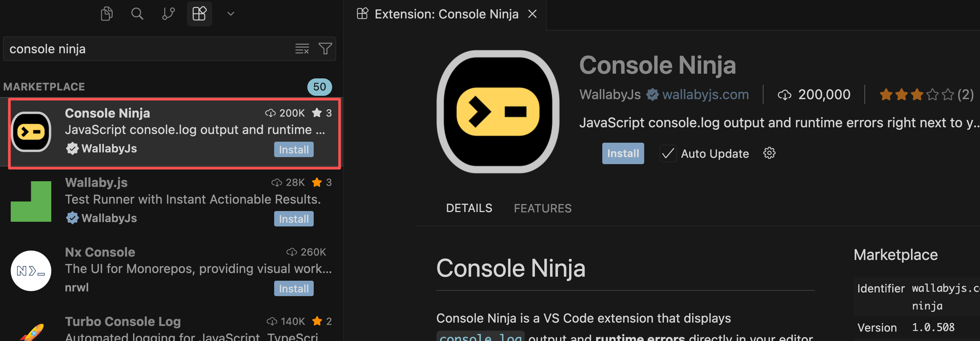Switch to the FEATURES tab
This screenshot has height=341, width=980.
point(543,208)
